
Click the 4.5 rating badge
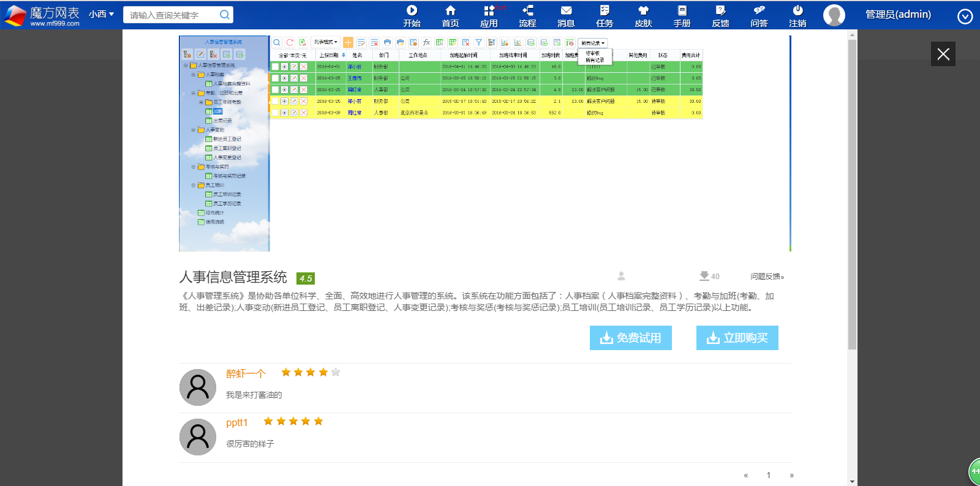[306, 279]
